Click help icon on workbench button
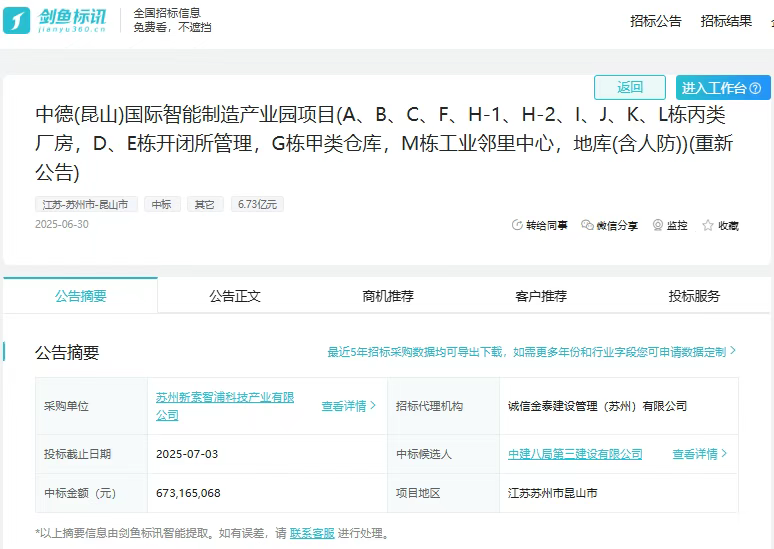774x549 pixels. click(x=755, y=88)
